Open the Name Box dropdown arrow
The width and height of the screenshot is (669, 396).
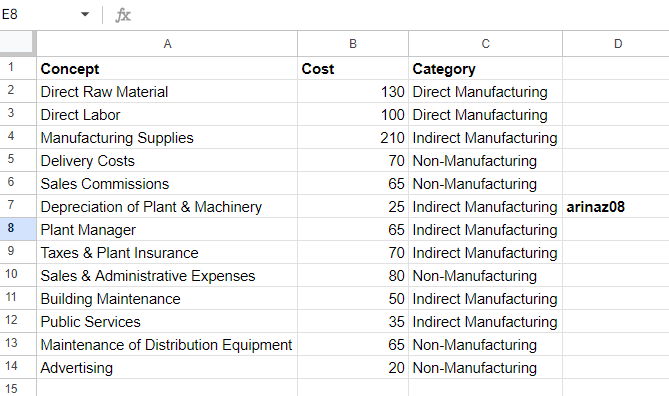(85, 15)
